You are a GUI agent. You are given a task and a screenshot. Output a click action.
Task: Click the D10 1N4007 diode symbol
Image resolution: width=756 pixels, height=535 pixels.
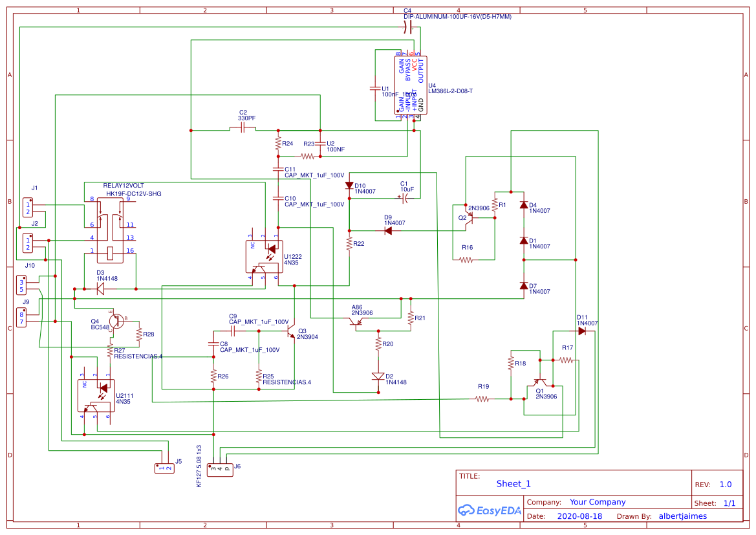(x=349, y=184)
